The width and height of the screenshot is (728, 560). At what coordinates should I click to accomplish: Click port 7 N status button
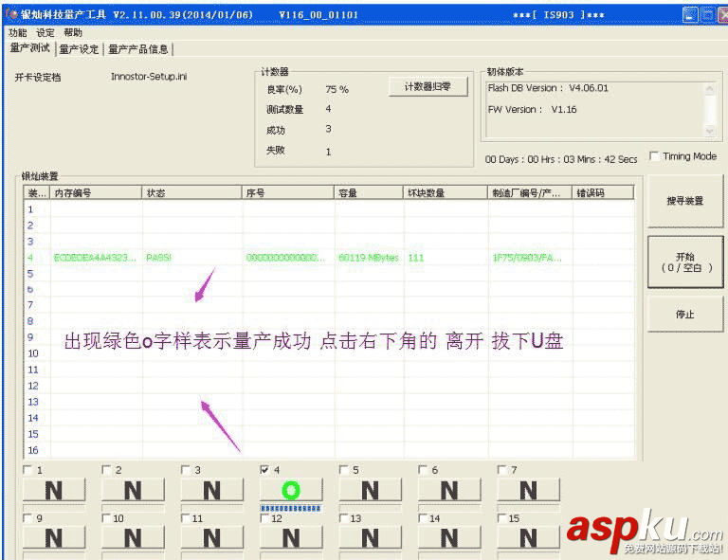[528, 490]
